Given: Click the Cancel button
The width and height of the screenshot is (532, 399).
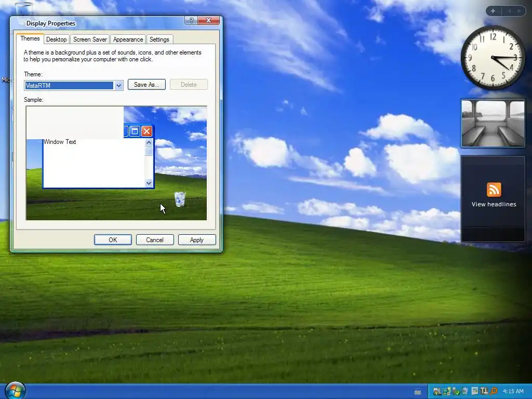Looking at the screenshot, I should click(155, 240).
